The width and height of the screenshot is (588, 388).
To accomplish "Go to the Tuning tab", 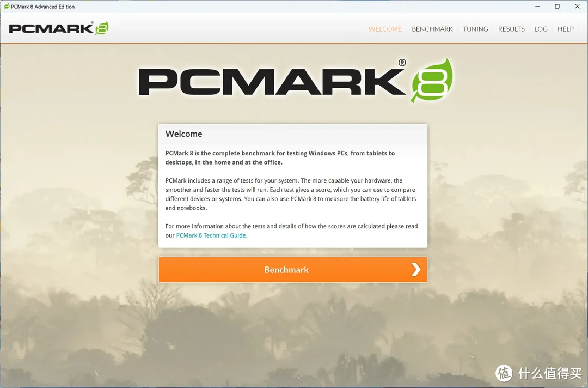I will [x=475, y=29].
